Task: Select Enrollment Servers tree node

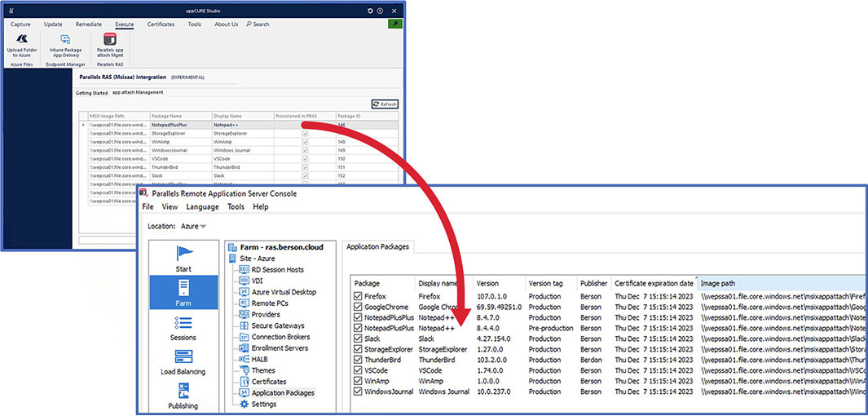Action: [x=273, y=347]
